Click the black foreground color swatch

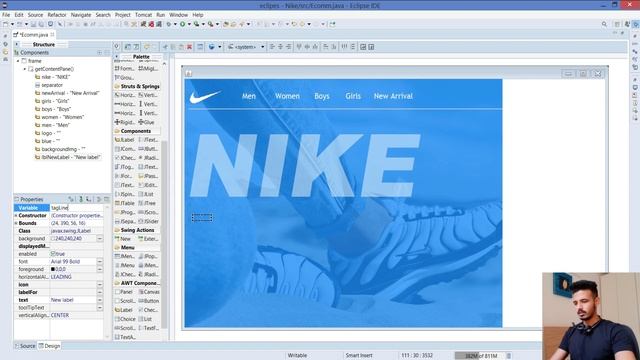[53, 269]
